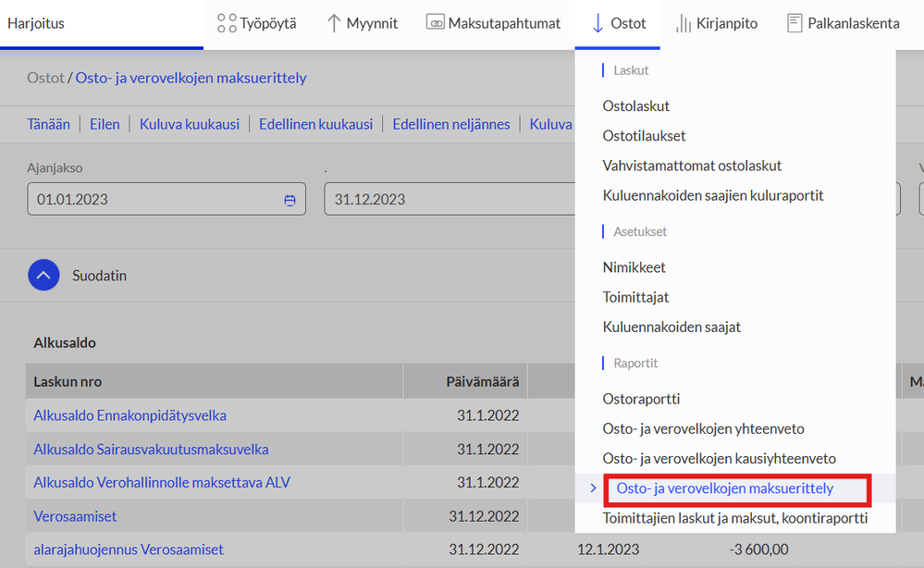The width and height of the screenshot is (924, 568).
Task: Click the Kirjanpito bar chart icon
Action: click(684, 23)
